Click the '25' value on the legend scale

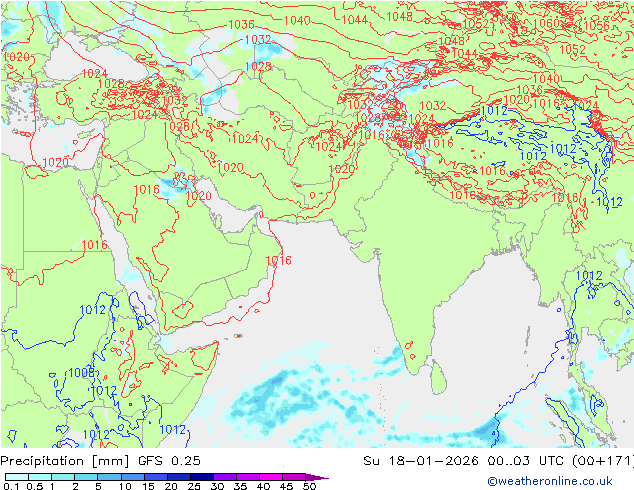click(x=194, y=486)
